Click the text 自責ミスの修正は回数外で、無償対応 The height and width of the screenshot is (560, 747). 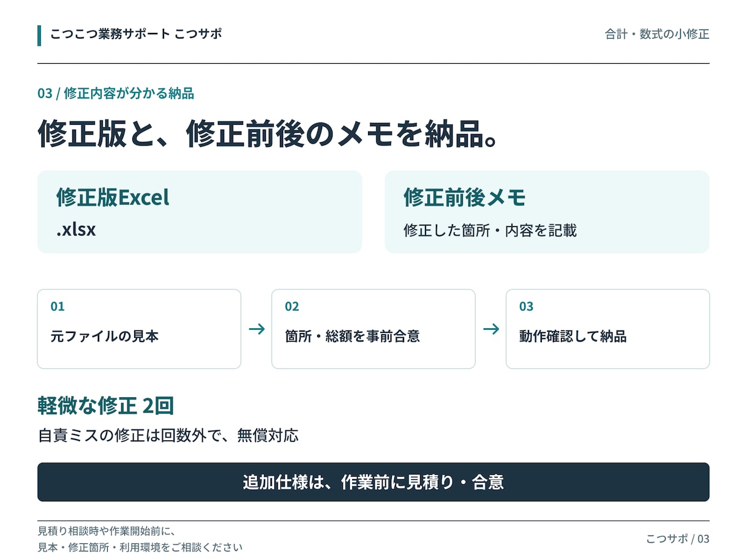[x=168, y=436]
